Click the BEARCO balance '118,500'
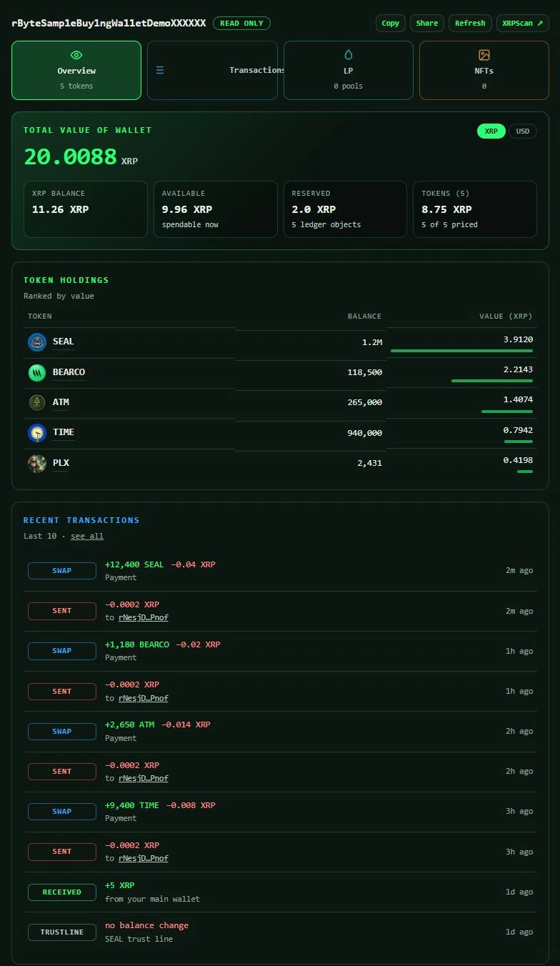560x966 pixels. 365,372
